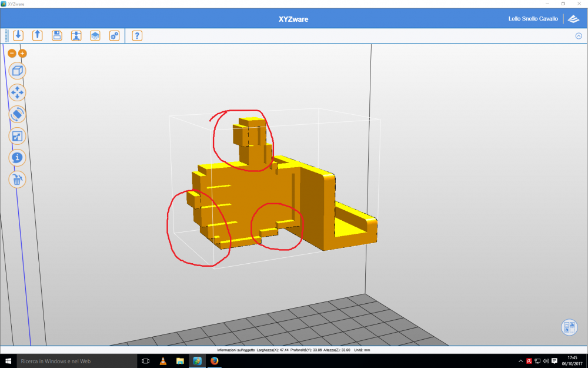Screen dimensions: 588x368
Task: Open help with the question mark icon
Action: (137, 35)
